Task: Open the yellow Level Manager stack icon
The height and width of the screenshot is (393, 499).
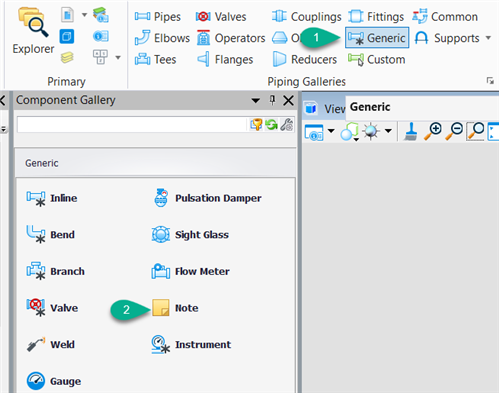Action: [x=67, y=57]
